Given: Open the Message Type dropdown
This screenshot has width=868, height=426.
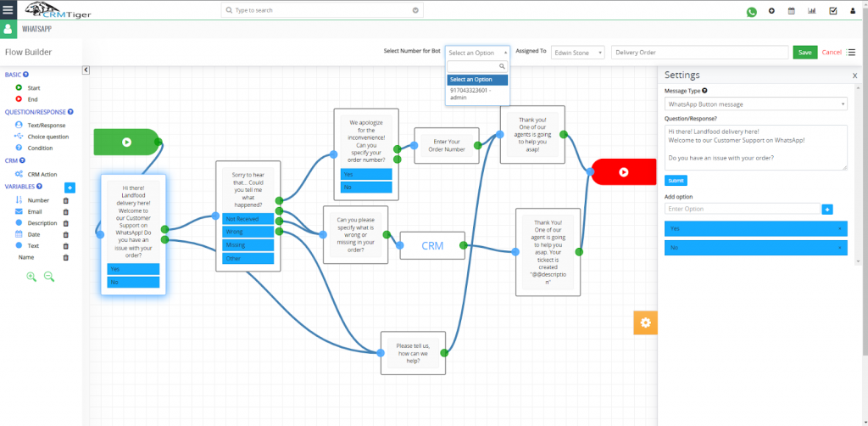Looking at the screenshot, I should pos(755,104).
